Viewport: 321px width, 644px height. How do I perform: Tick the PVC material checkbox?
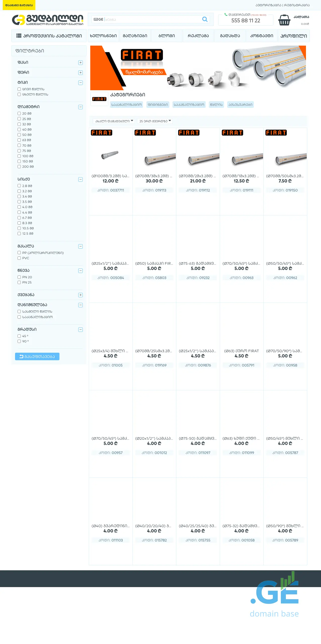point(19,258)
